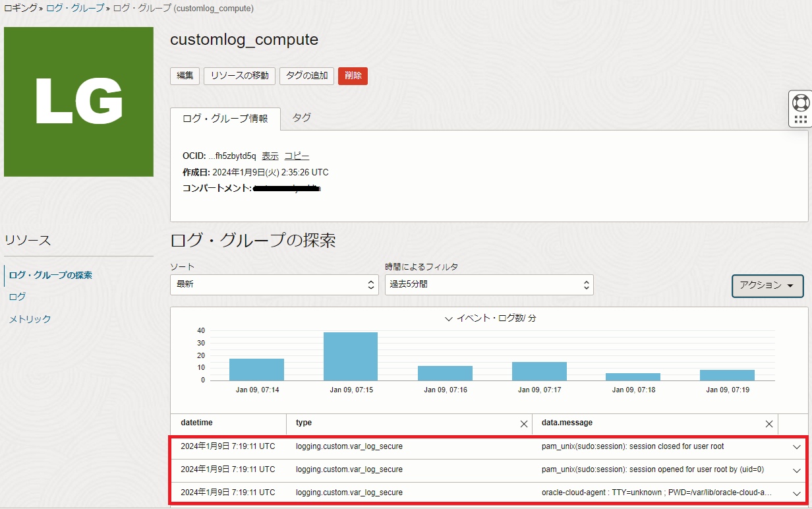The height and width of the screenshot is (509, 812).
Task: Open the アクション dropdown menu
Action: click(767, 285)
